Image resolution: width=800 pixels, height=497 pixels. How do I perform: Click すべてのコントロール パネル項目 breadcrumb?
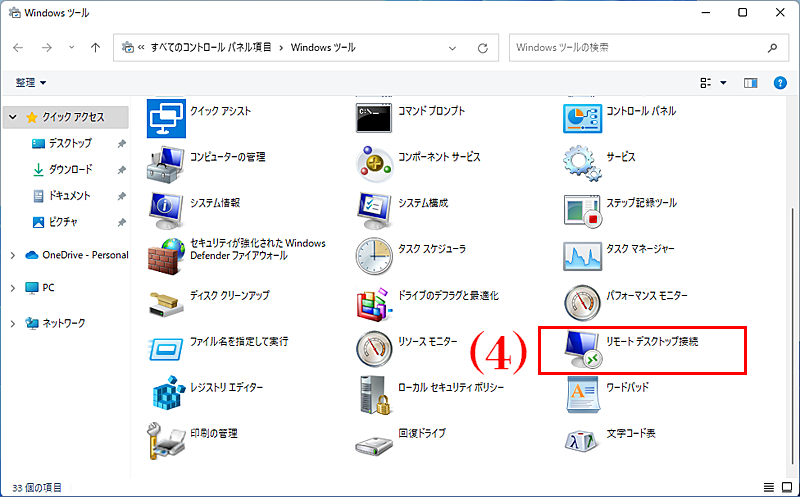211,47
